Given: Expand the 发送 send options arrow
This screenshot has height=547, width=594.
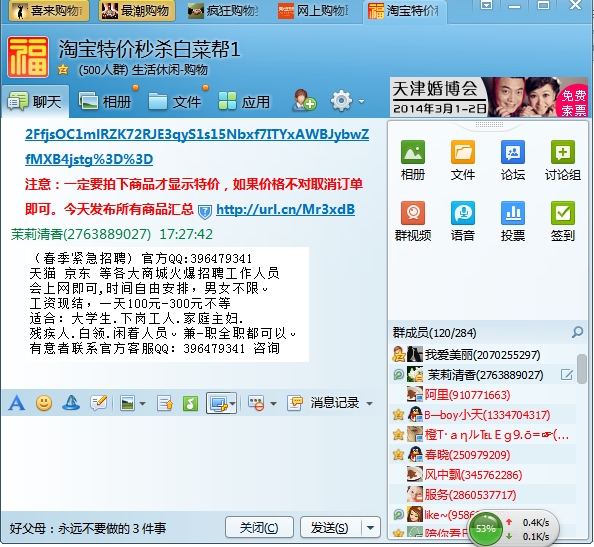Looking at the screenshot, I should (370, 527).
